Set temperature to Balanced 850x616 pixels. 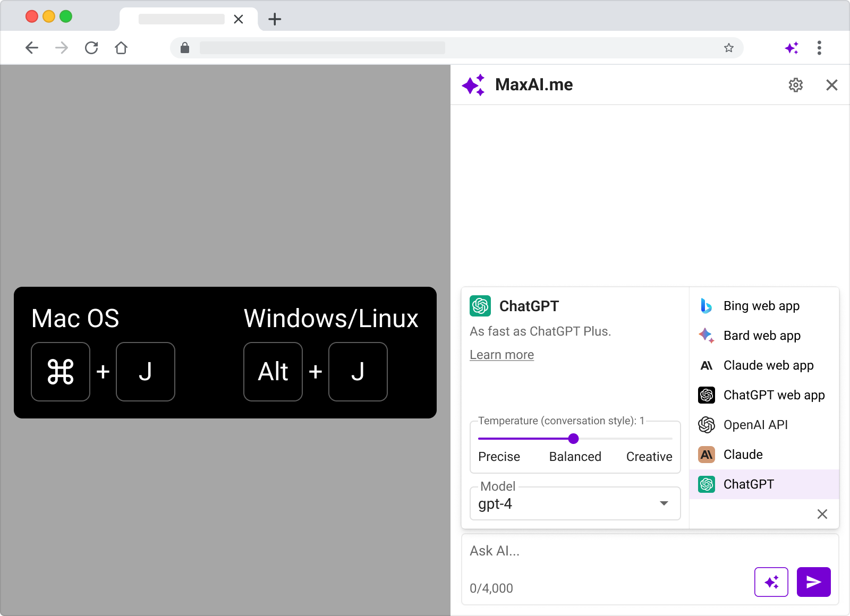(575, 457)
